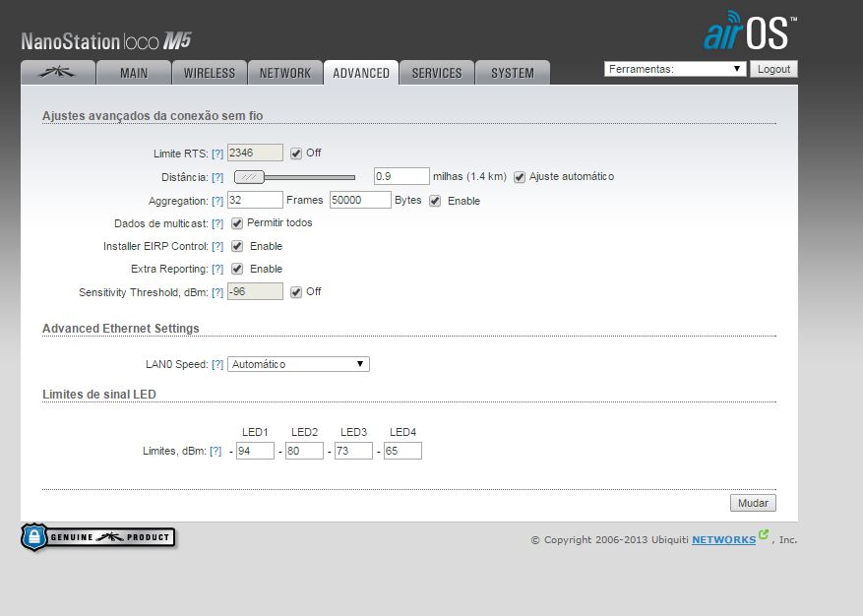This screenshot has width=863, height=616.
Task: Toggle the Limite RTS Off checkbox
Action: [296, 154]
